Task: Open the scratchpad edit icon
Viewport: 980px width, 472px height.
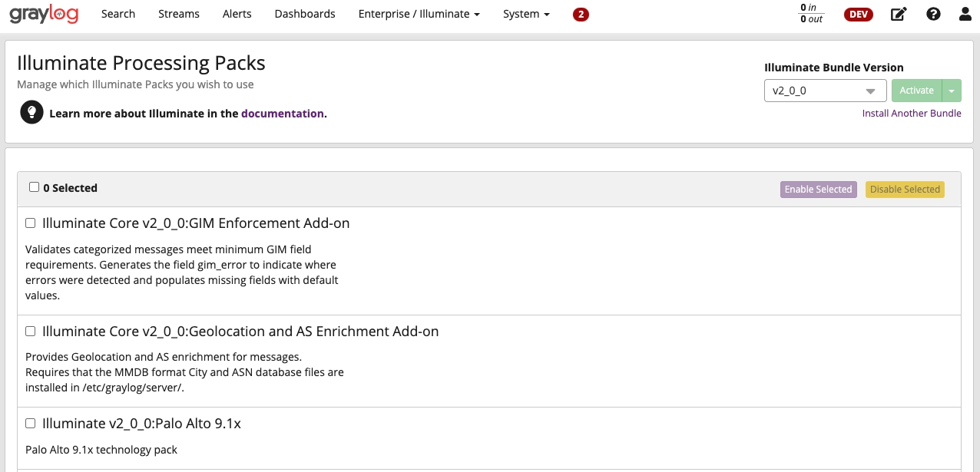Action: 898,14
